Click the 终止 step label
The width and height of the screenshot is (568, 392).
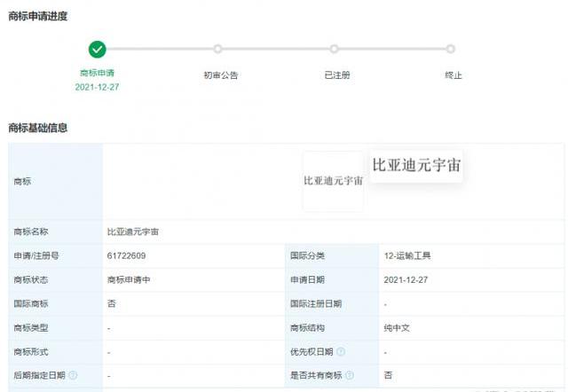tap(454, 75)
